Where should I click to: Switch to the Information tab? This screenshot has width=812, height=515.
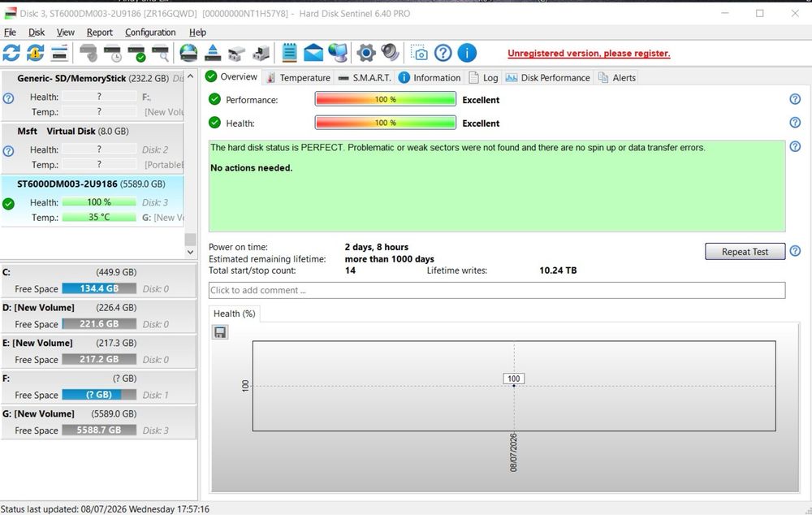click(430, 78)
